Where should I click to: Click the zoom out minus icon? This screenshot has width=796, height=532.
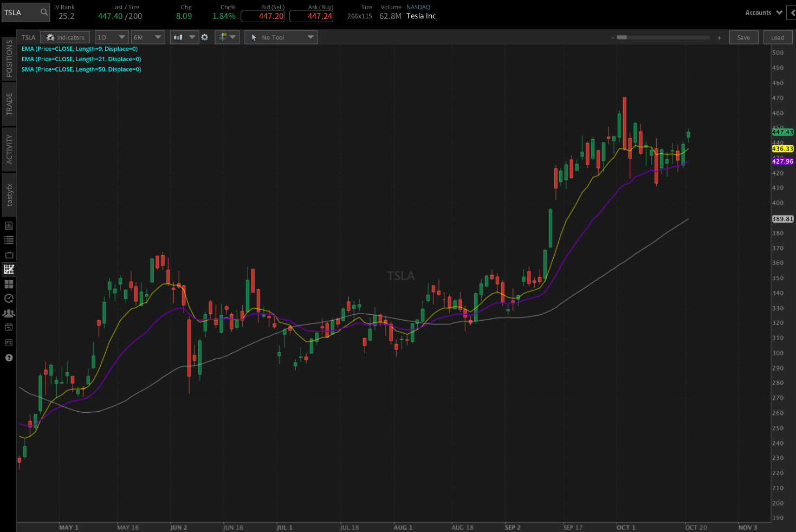(612, 38)
